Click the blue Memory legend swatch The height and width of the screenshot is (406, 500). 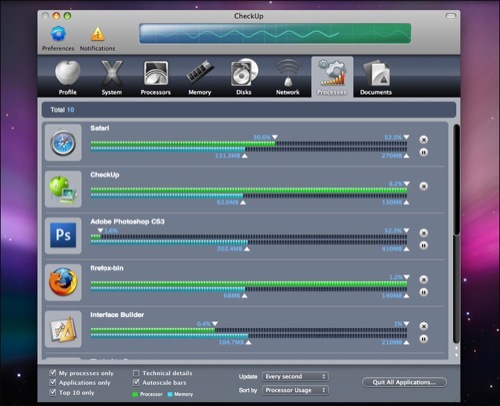click(170, 394)
